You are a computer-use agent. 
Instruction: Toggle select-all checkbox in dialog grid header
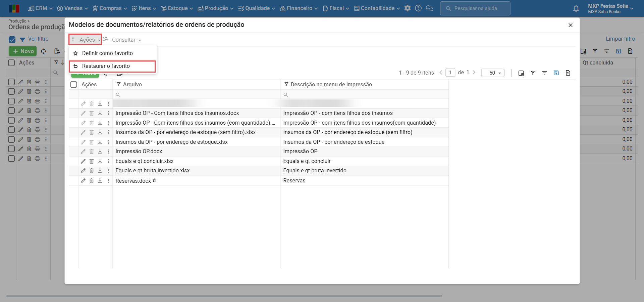[x=74, y=84]
